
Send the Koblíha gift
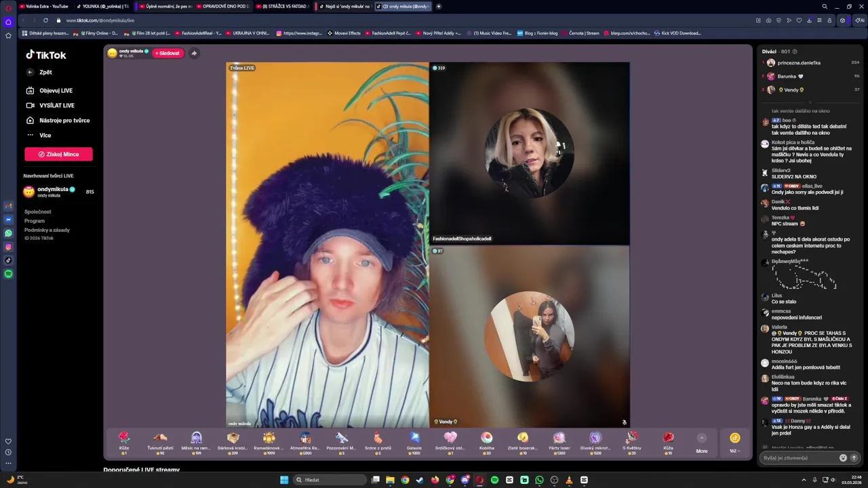(x=487, y=442)
